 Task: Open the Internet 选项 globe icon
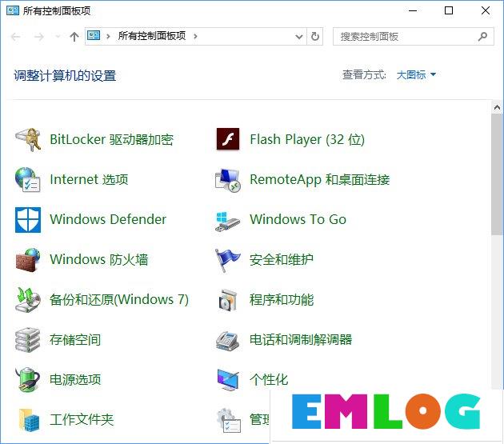(28, 179)
